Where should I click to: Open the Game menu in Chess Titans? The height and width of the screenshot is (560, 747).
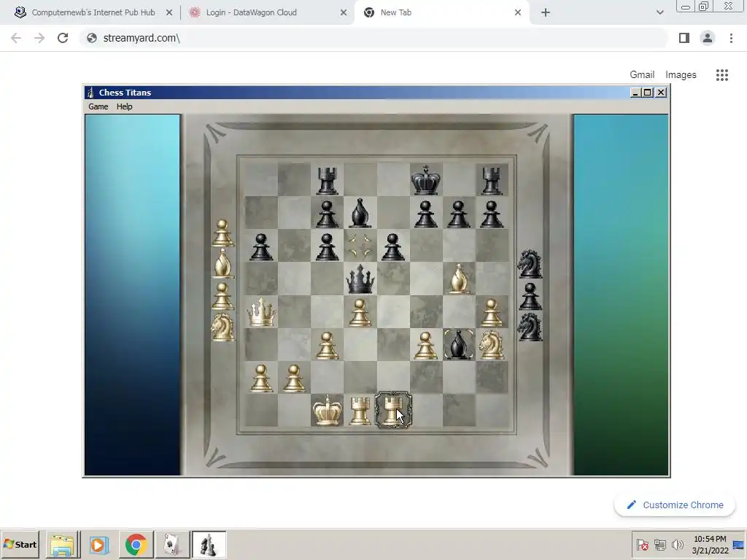98,106
